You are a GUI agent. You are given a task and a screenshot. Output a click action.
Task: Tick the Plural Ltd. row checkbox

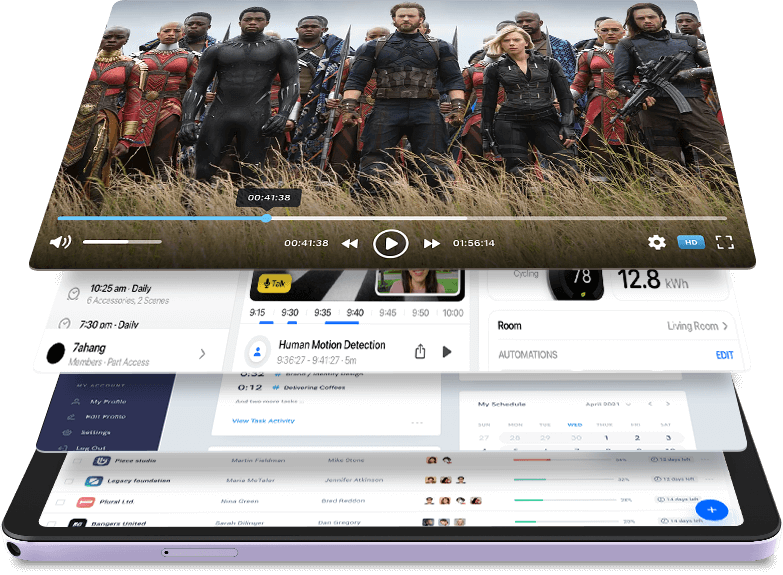(60, 502)
